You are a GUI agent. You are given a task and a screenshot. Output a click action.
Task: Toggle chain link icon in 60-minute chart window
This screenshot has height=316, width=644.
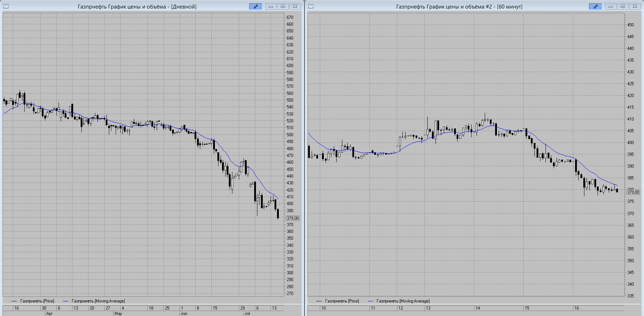coord(595,6)
